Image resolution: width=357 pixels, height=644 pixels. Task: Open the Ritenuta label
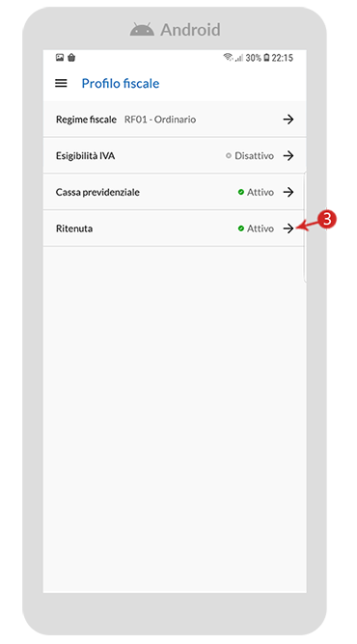pyautogui.click(x=74, y=228)
